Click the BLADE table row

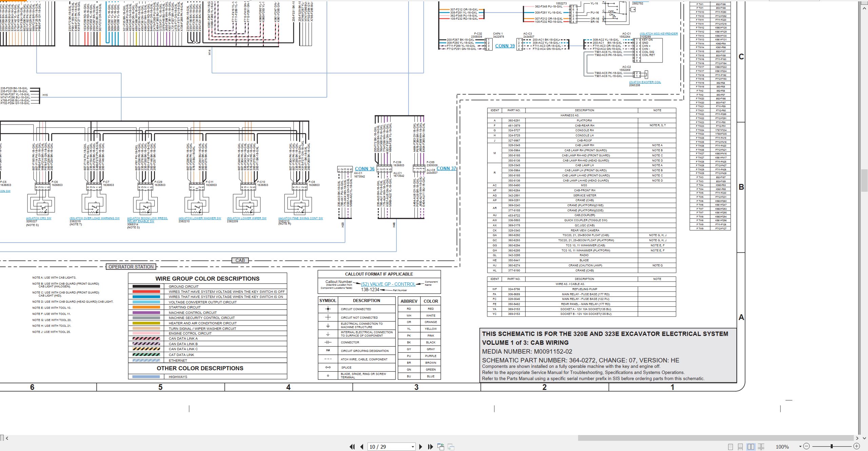(x=581, y=260)
